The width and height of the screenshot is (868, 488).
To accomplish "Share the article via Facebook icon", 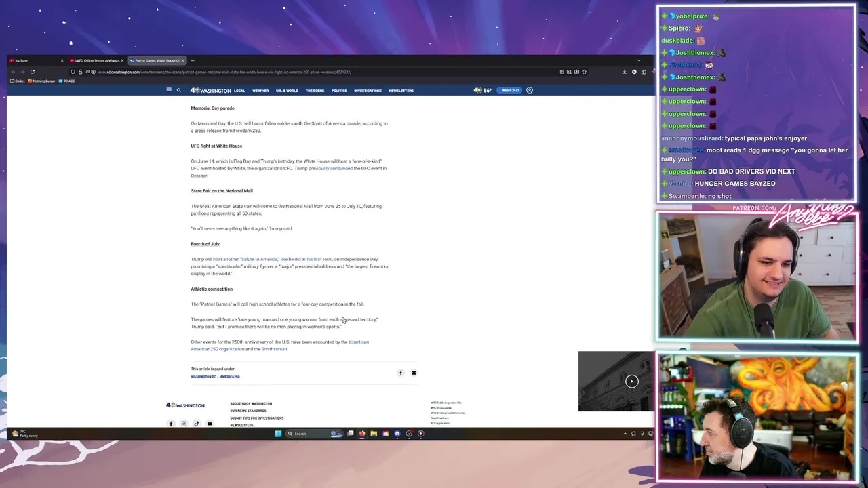I will coord(401,373).
